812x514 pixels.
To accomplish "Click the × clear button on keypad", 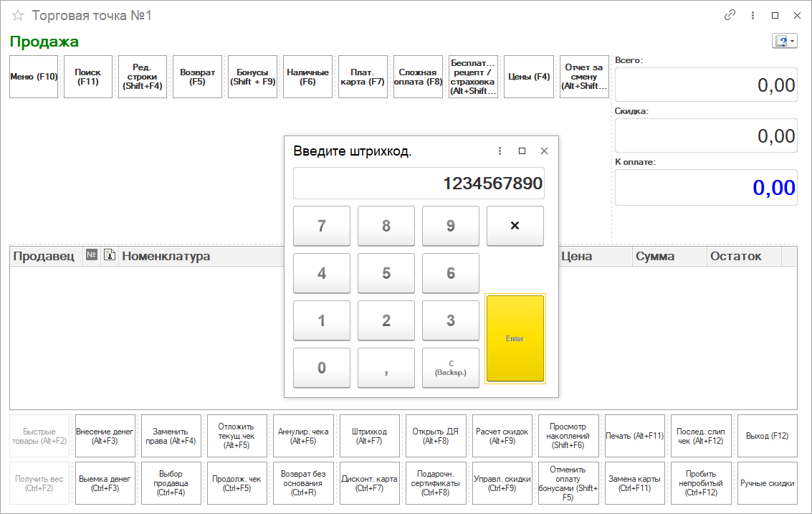I will click(x=515, y=226).
